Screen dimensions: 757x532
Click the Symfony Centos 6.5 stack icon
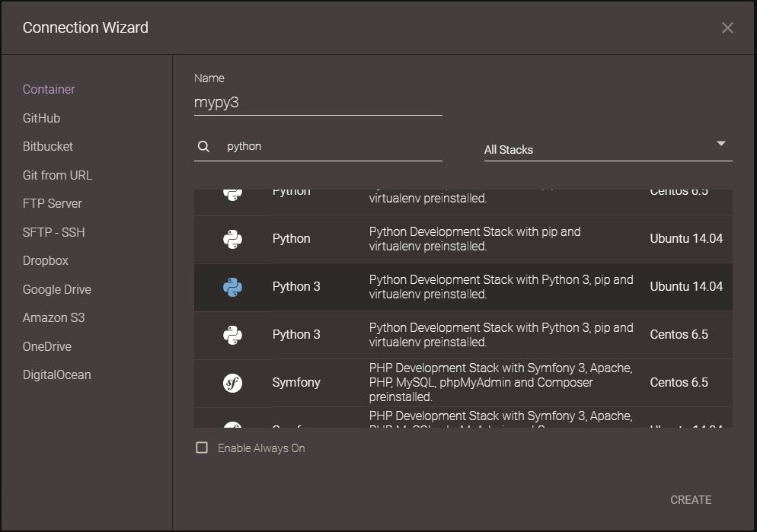[233, 383]
